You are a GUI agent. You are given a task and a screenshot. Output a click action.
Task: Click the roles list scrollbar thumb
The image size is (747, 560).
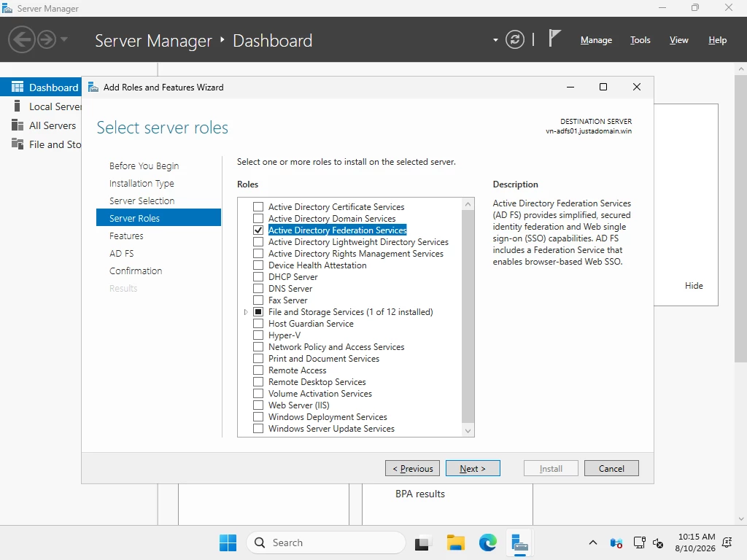tap(468, 316)
